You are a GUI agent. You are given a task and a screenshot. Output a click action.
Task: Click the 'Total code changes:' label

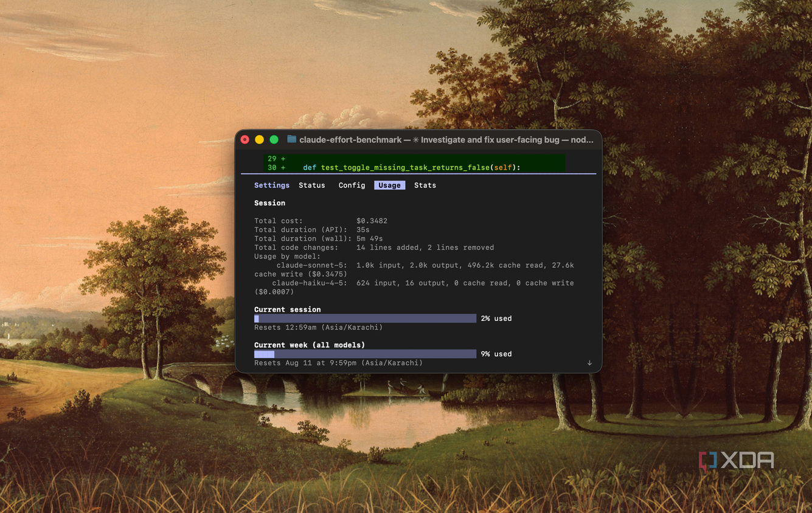pos(296,247)
